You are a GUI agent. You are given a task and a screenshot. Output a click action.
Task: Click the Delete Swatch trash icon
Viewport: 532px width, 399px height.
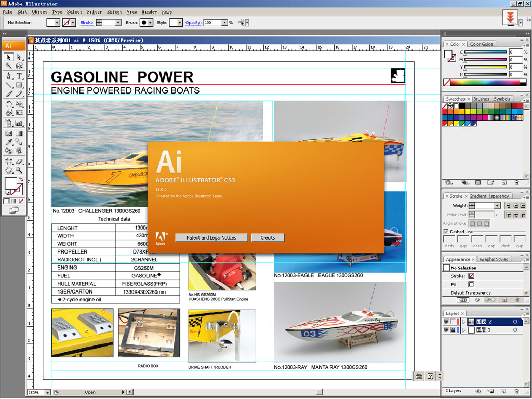click(516, 182)
